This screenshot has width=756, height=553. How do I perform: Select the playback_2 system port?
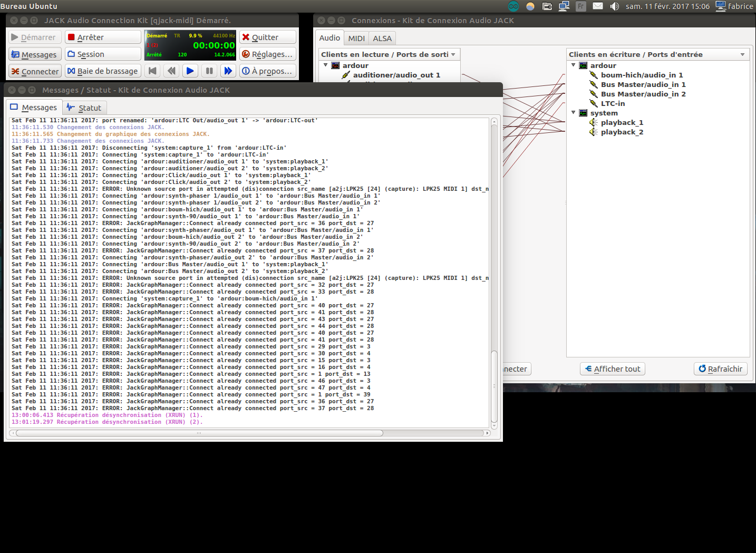click(x=622, y=132)
